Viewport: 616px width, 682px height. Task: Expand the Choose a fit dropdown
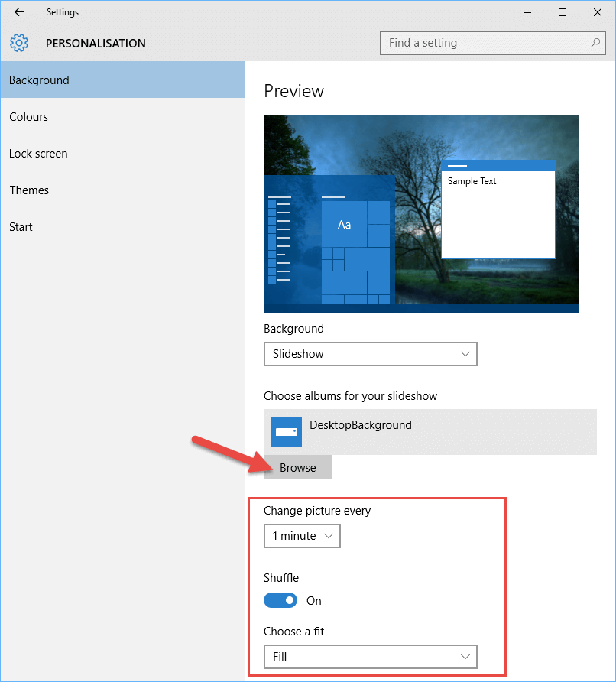coord(371,657)
